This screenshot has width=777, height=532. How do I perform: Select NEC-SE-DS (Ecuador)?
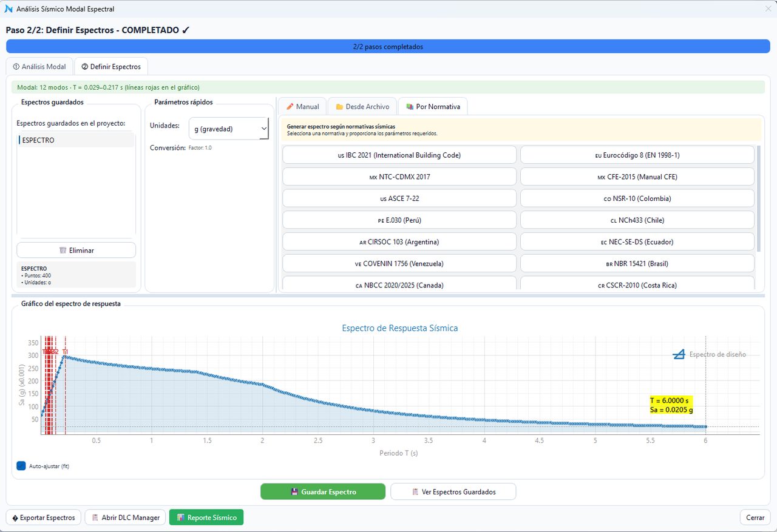coord(637,242)
